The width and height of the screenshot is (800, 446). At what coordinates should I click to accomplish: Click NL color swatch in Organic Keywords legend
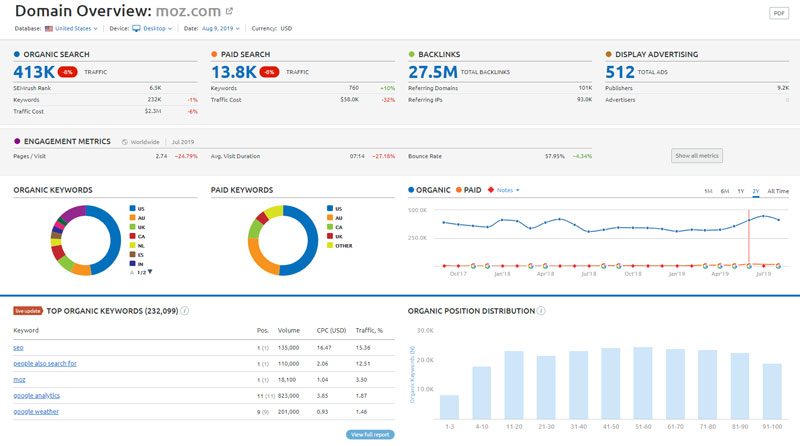tap(132, 245)
